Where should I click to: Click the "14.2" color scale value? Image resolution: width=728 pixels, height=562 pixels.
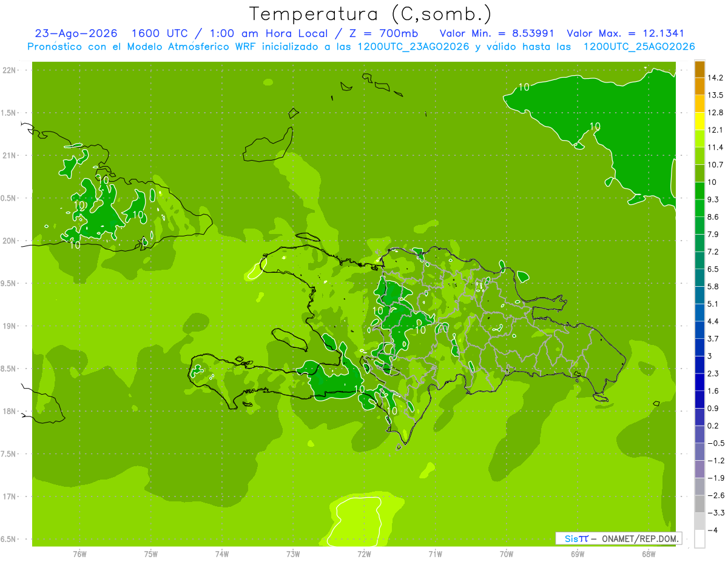coord(715,78)
